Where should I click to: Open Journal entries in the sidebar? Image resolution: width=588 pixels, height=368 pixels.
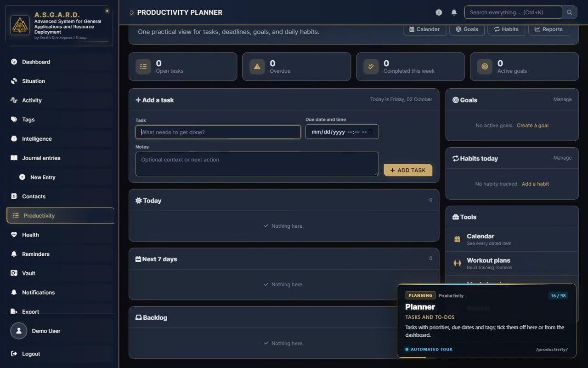[60, 158]
